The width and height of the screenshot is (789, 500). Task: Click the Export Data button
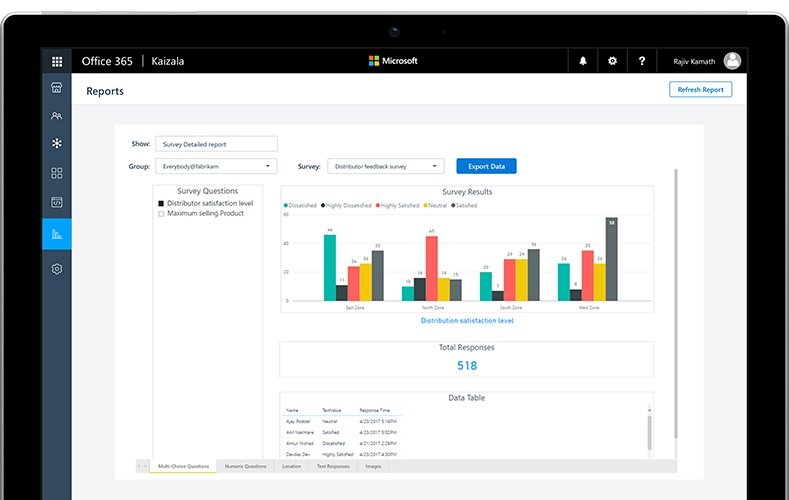tap(486, 166)
